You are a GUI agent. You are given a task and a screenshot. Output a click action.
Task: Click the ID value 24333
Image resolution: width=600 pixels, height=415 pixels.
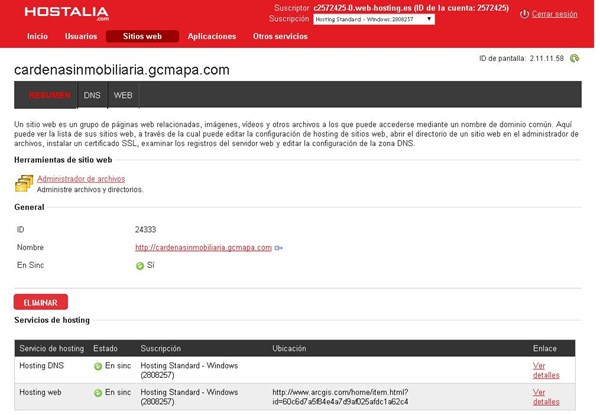click(x=145, y=229)
